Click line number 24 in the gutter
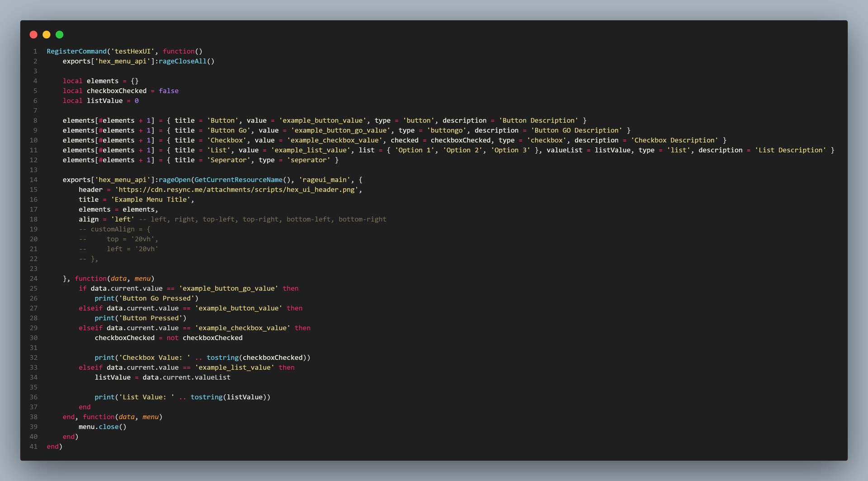868x481 pixels. (x=33, y=279)
